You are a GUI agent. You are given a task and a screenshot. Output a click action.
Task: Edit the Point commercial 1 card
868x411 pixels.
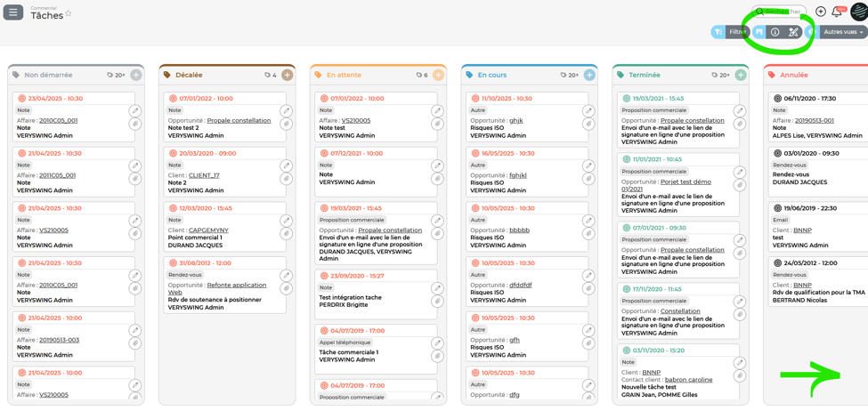pyautogui.click(x=286, y=220)
